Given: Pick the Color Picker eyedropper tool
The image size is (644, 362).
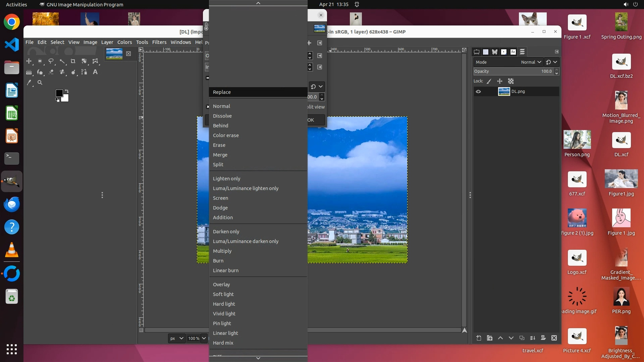Looking at the screenshot, I should tap(29, 82).
